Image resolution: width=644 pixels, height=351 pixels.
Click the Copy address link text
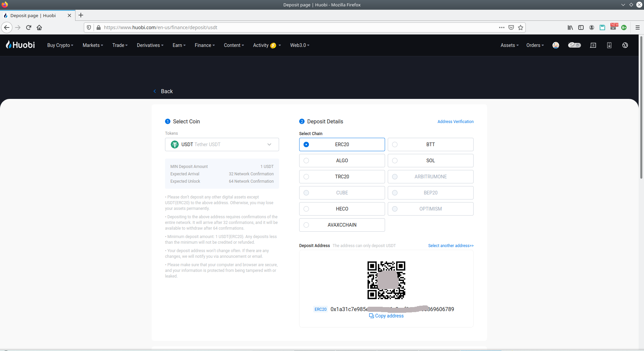(x=389, y=316)
